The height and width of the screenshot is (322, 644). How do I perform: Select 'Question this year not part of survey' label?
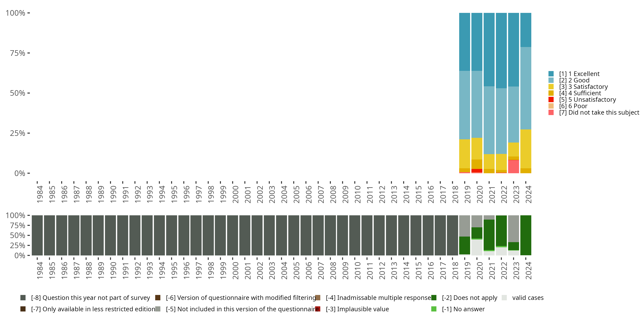point(90,298)
